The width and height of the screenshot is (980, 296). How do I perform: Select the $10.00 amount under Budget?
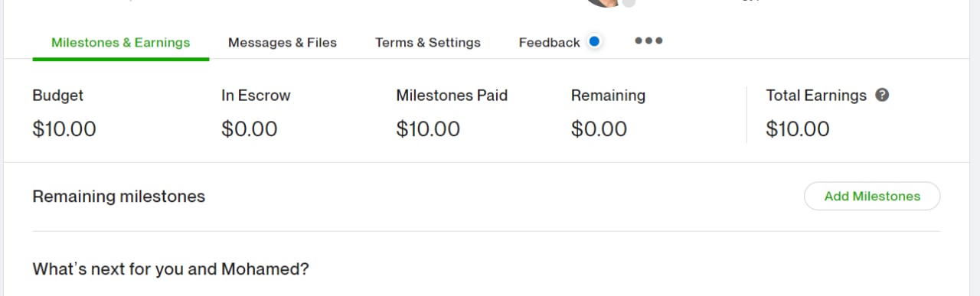pyautogui.click(x=64, y=129)
